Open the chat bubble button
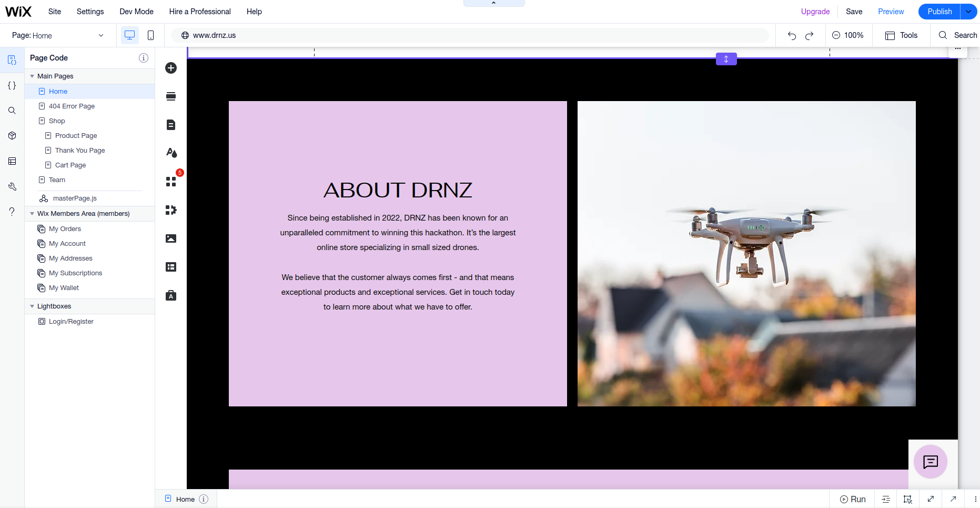 pyautogui.click(x=931, y=462)
